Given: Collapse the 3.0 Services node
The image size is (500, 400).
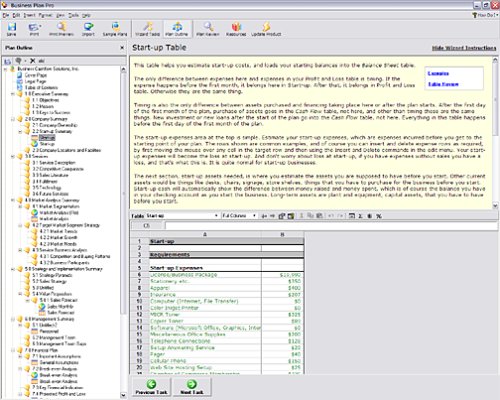Looking at the screenshot, I should pos(13,156).
